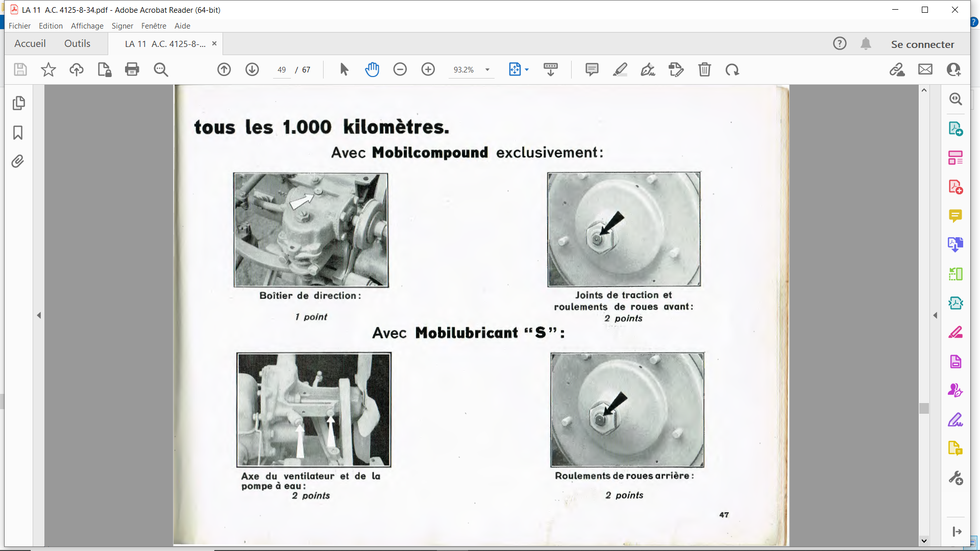Go to previous page arrow

tap(224, 69)
